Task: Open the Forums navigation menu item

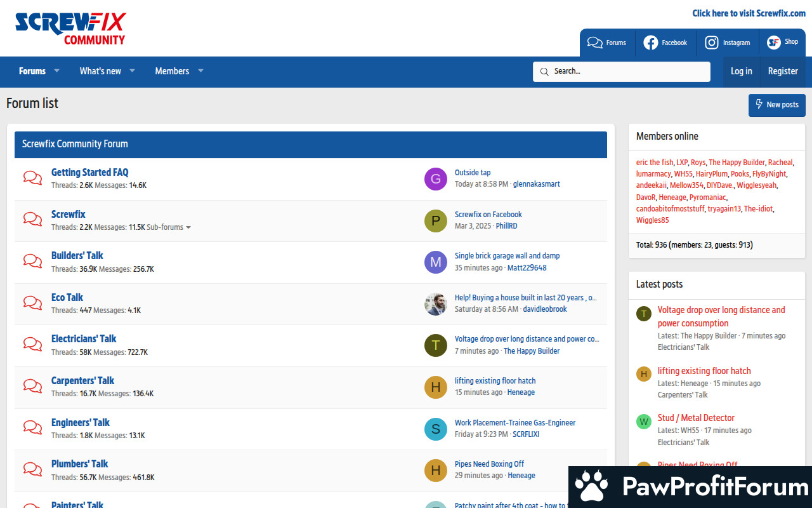Action: 32,71
